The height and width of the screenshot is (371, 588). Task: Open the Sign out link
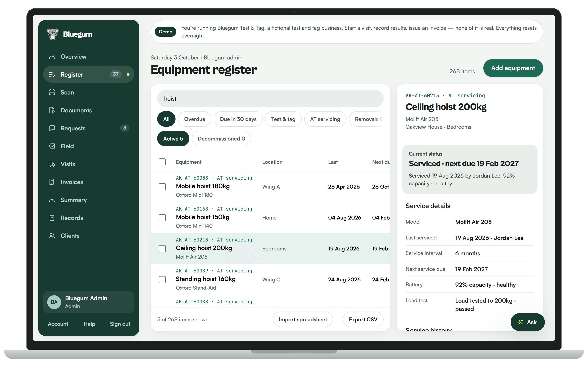[120, 324]
